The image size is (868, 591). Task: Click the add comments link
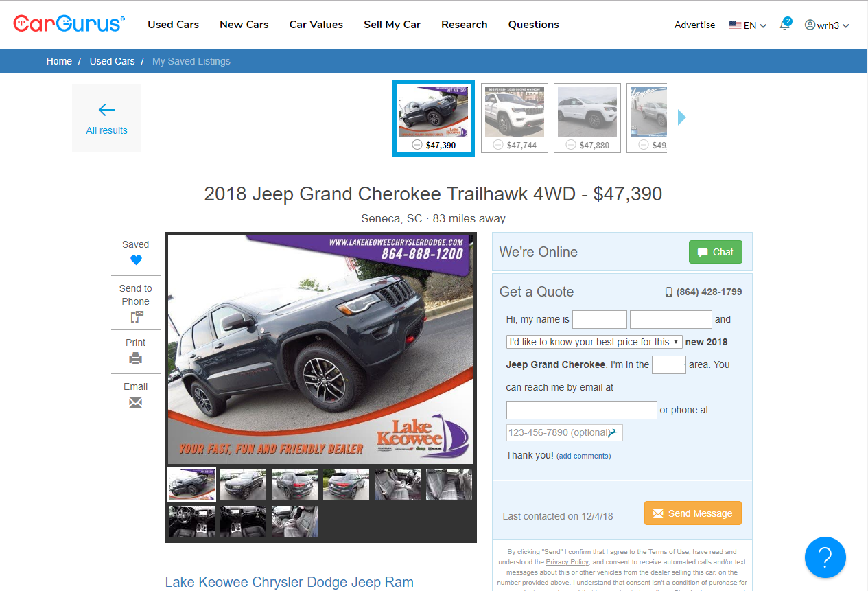(583, 456)
